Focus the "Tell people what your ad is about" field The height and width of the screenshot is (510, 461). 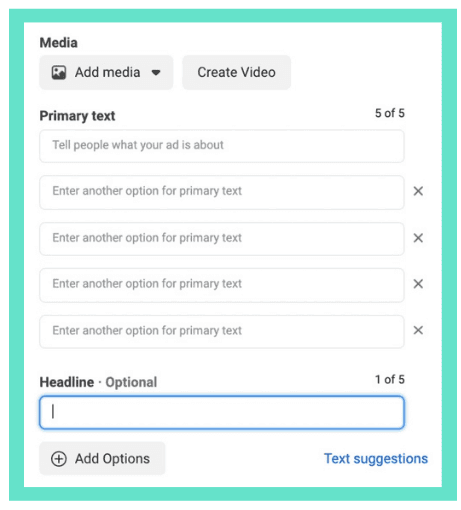(222, 146)
